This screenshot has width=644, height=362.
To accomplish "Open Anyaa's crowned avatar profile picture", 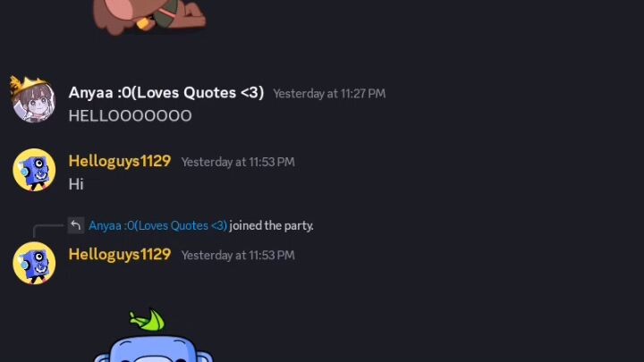I will tap(34, 101).
